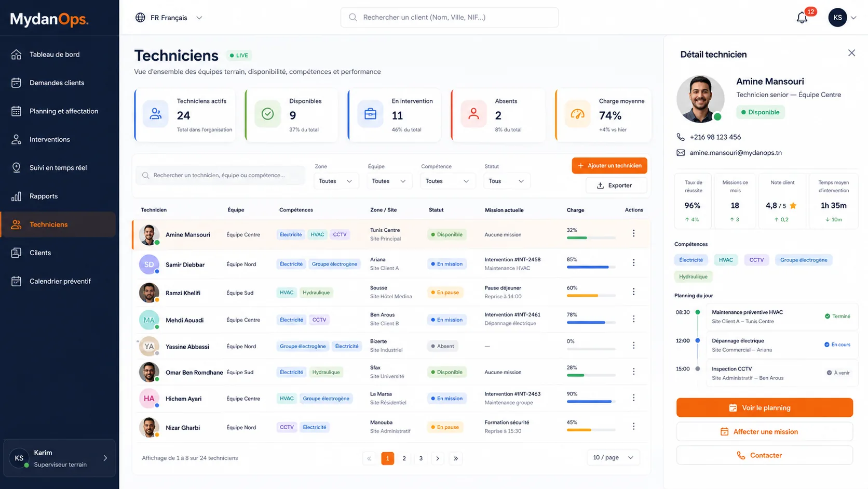Click the Exporter button
The height and width of the screenshot is (489, 868).
pyautogui.click(x=616, y=186)
